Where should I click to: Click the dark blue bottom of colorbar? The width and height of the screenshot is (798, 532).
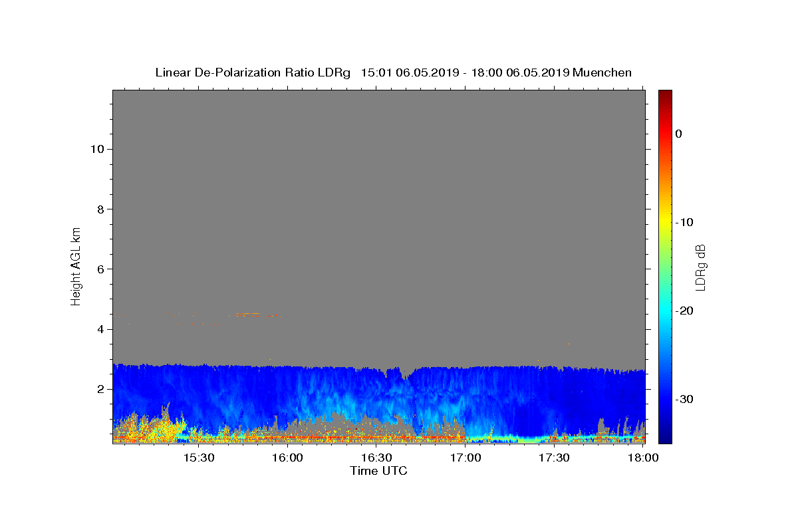665,438
